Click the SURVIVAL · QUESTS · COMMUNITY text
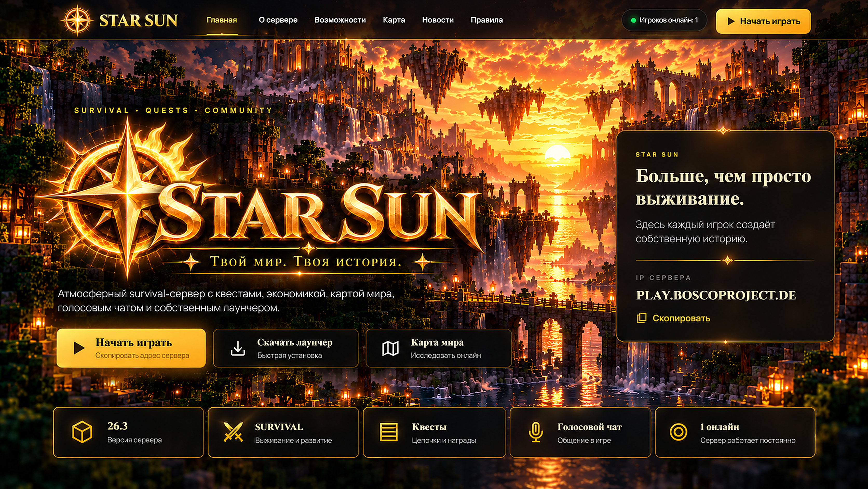The height and width of the screenshot is (489, 868). coord(173,110)
